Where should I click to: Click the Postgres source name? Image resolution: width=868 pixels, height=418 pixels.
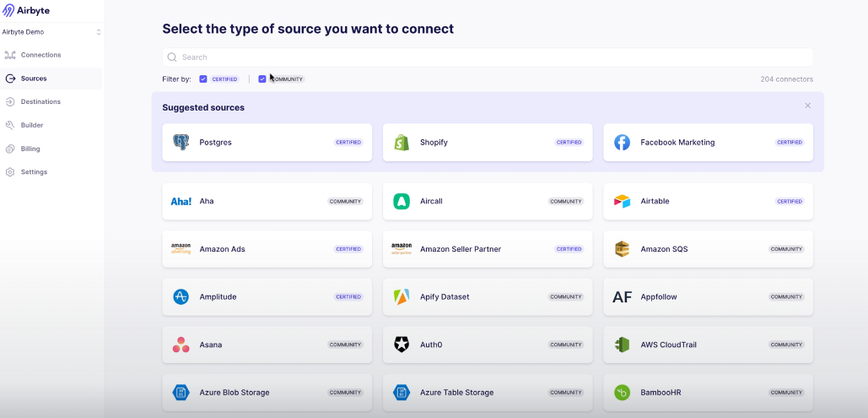pyautogui.click(x=215, y=143)
